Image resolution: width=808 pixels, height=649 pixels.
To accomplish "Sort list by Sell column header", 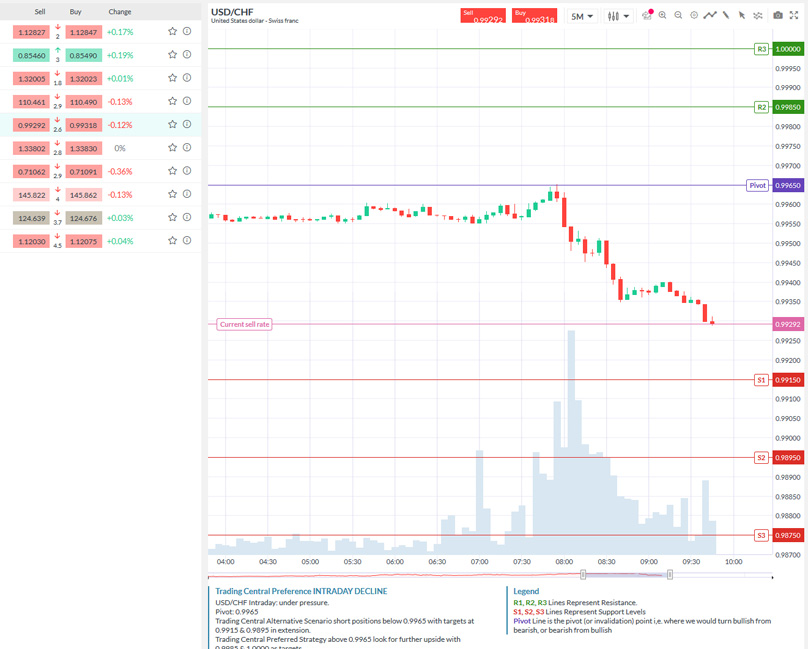I will (40, 11).
